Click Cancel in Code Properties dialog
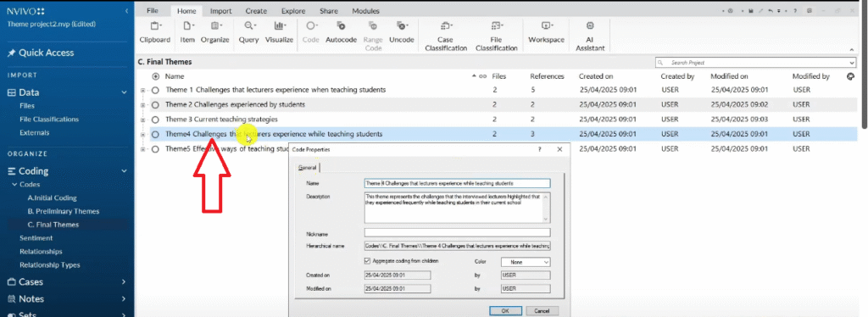Image resolution: width=868 pixels, height=317 pixels. tap(542, 311)
